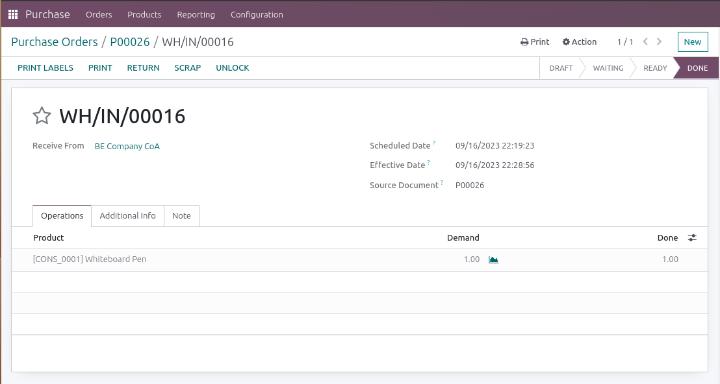Viewport: 720px width, 384px height.
Task: Open the Action gear dropdown
Action: tap(579, 42)
